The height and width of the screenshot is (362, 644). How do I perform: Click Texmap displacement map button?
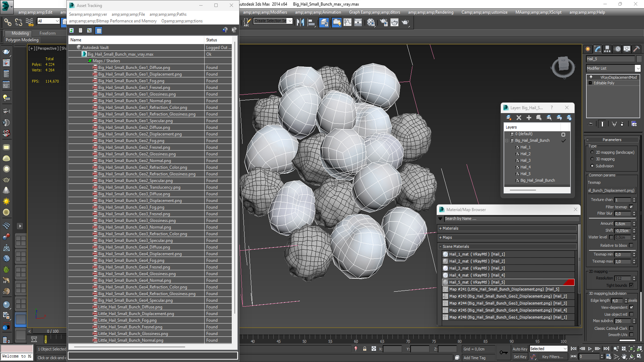click(x=611, y=190)
